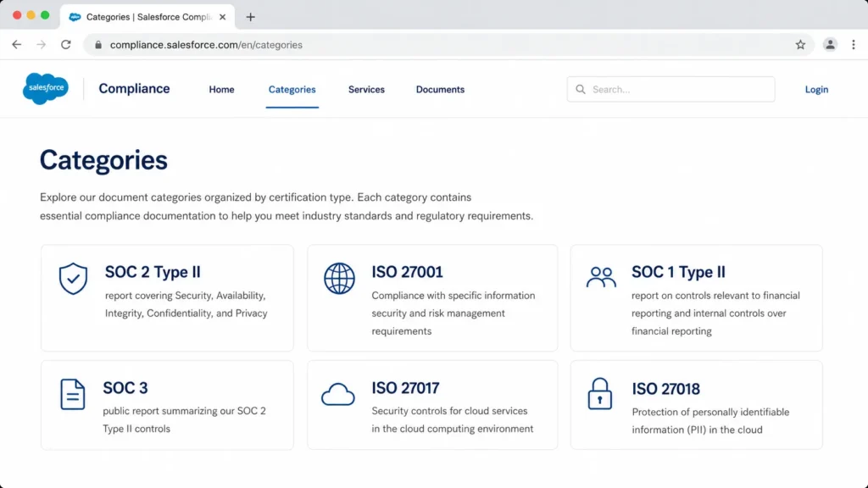Click the Compliance site title

(x=134, y=88)
